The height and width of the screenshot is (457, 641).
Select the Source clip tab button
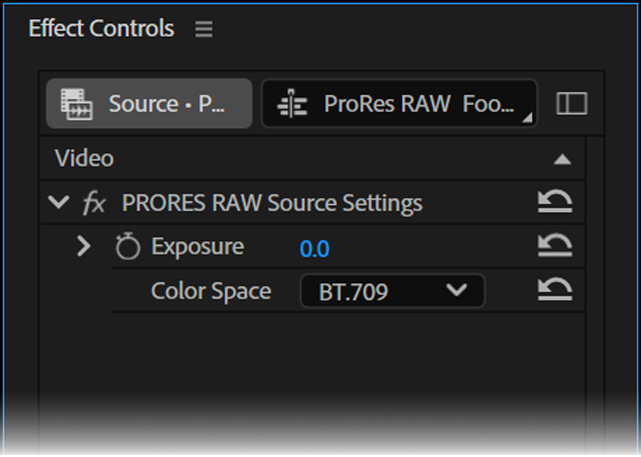tap(149, 103)
